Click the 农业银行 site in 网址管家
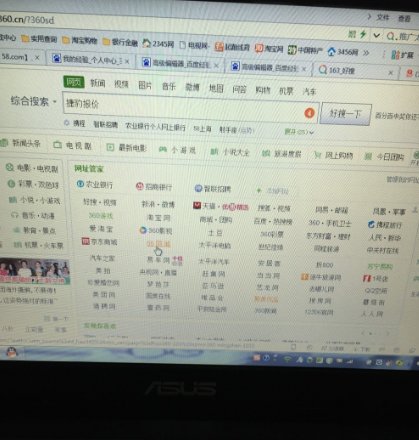Viewport: 419px width, 440px height. tap(95, 184)
